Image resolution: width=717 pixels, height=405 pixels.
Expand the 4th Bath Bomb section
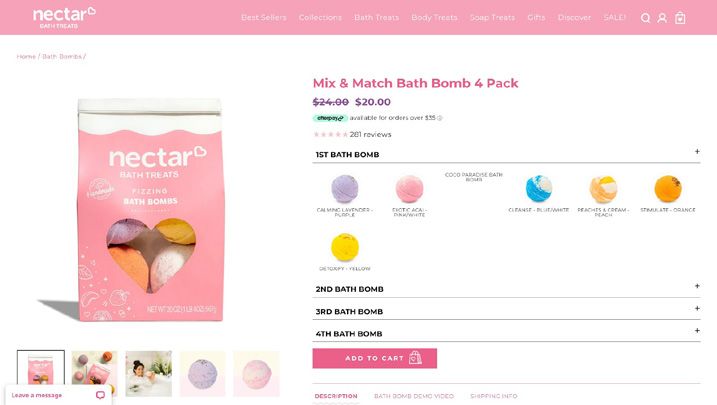click(506, 333)
